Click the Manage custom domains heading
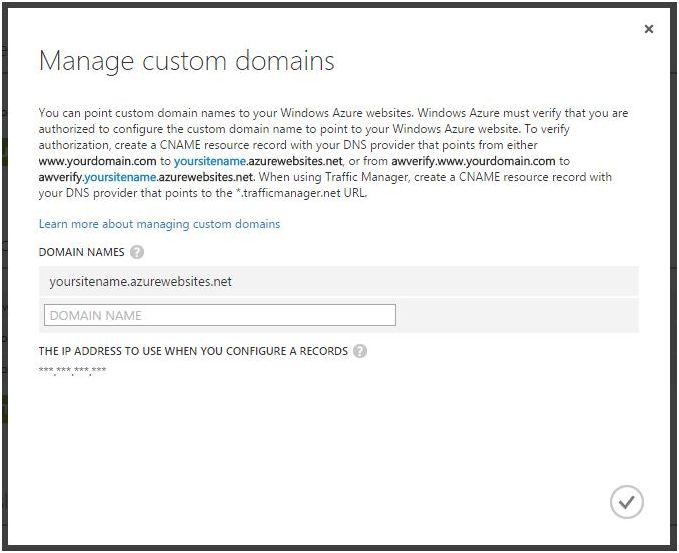Viewport: 679px width, 553px height. 186,61
